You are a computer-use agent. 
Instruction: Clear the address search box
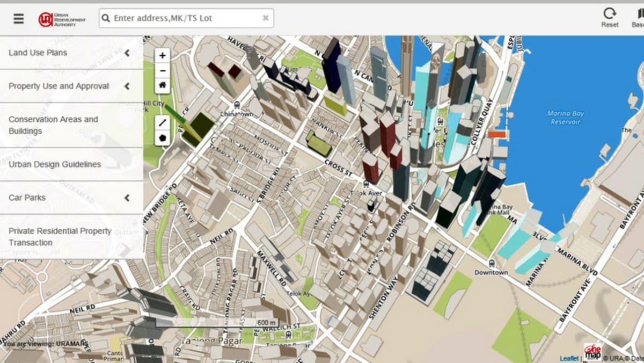coord(265,18)
